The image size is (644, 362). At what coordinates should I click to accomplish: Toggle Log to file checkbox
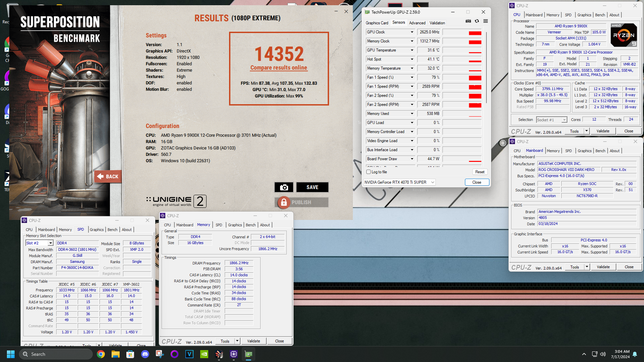tap(369, 172)
